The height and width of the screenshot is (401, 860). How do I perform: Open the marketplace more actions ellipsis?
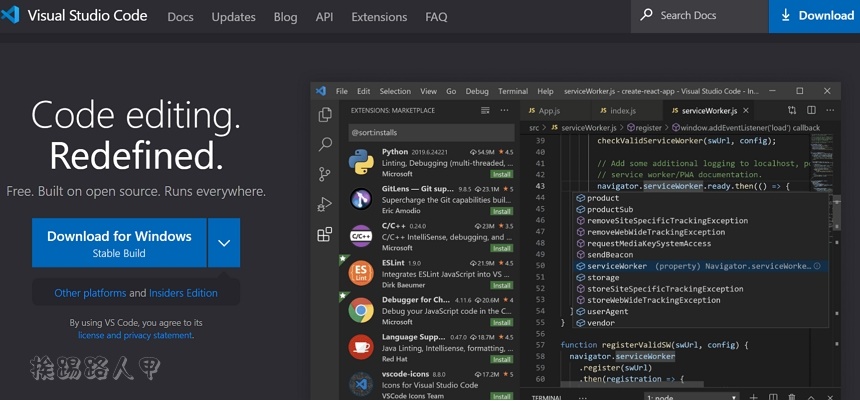pyautogui.click(x=504, y=110)
